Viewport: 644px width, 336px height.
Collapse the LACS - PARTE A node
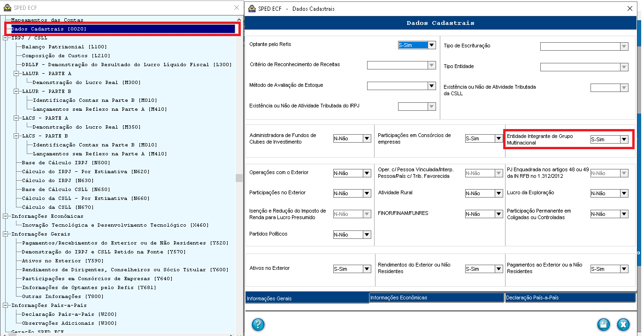point(16,118)
